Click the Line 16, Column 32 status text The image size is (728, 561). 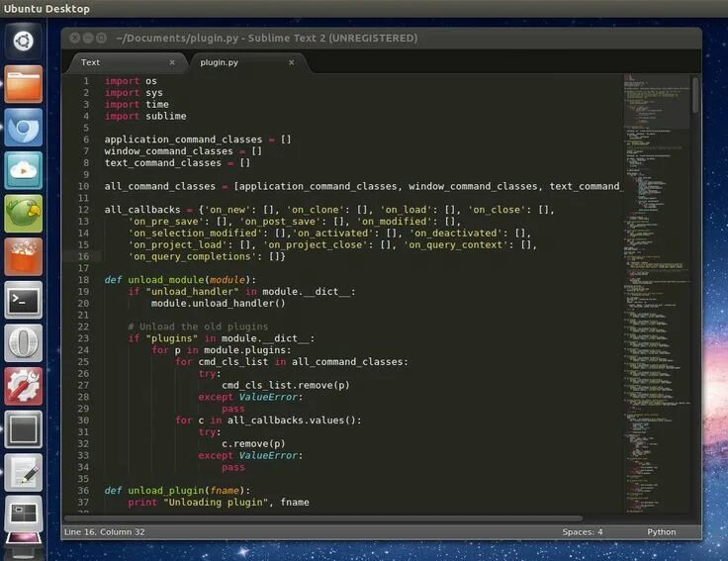click(x=105, y=531)
